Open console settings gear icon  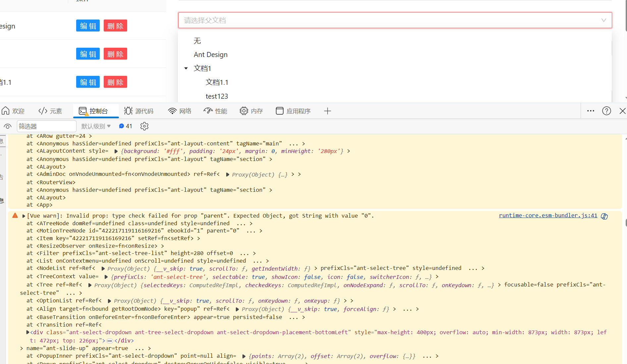[144, 126]
